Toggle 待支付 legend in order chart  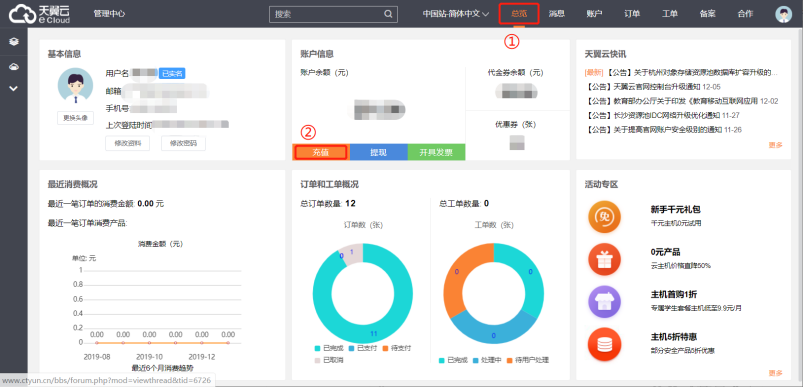point(396,348)
